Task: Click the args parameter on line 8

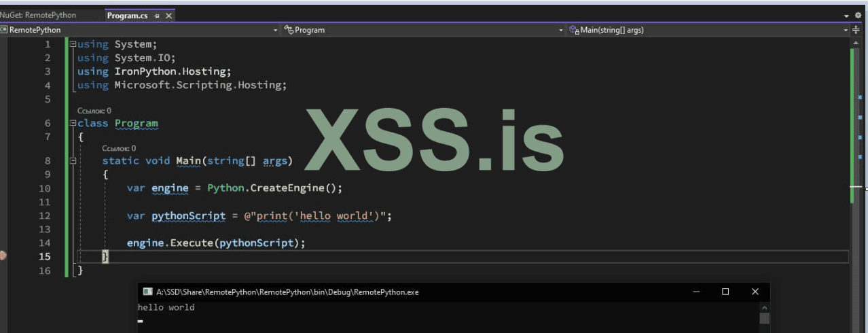Action: tap(274, 161)
